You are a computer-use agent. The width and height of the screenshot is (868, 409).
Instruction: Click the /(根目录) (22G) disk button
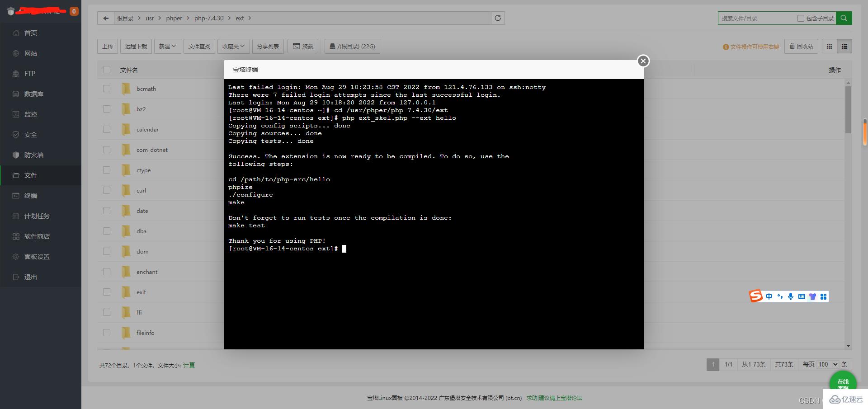352,46
